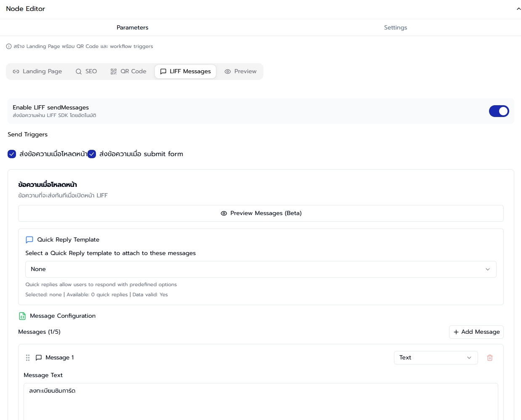Click the info icon above the section tabs
The image size is (521, 420).
point(9,46)
